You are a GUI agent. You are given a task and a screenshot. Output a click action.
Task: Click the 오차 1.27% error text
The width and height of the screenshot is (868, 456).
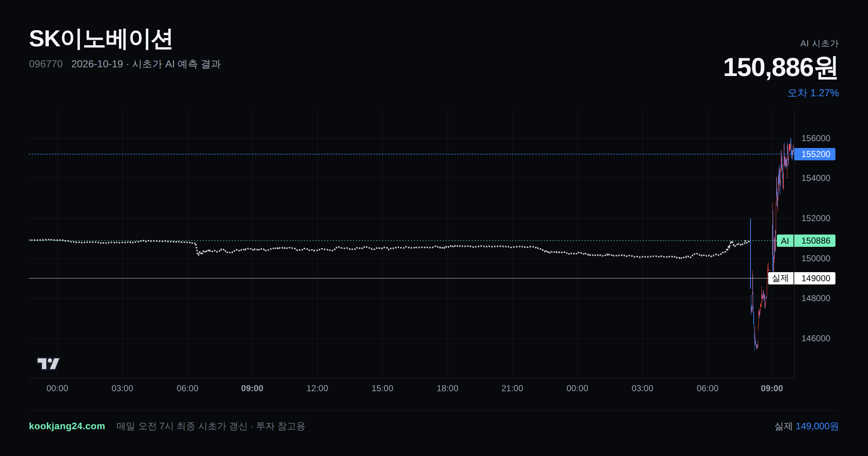click(x=813, y=93)
